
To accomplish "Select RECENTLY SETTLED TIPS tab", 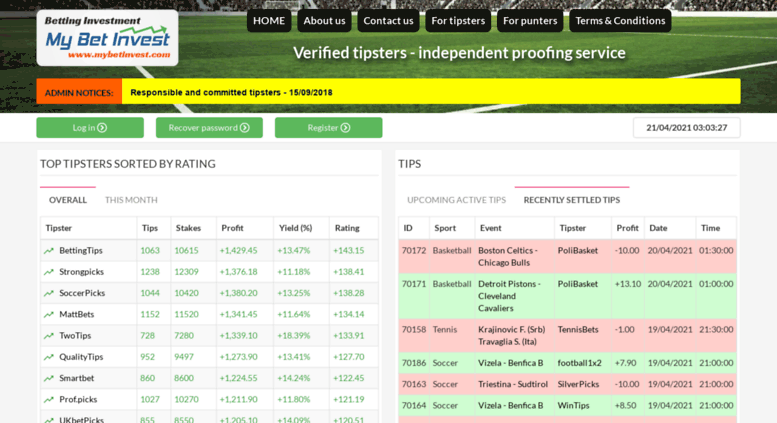I will point(572,200).
